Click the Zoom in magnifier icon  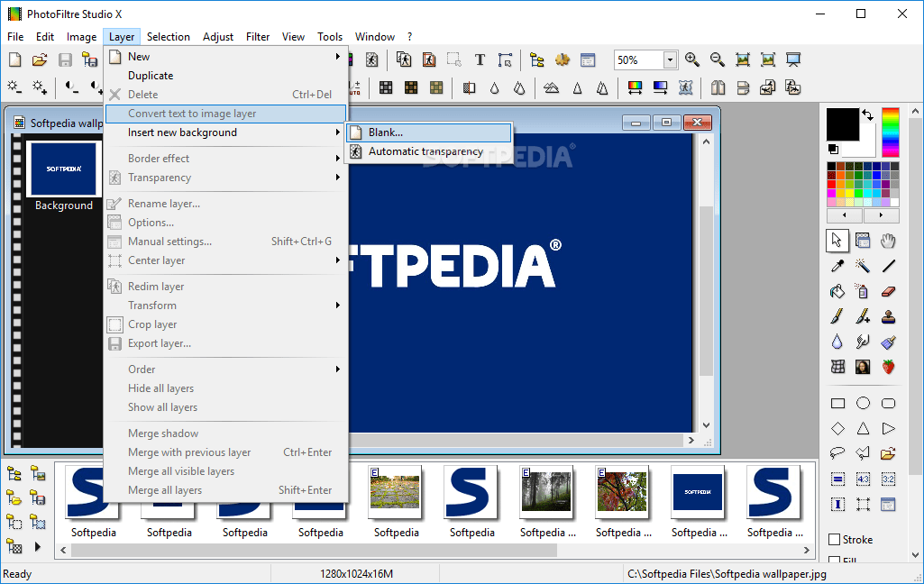pos(692,59)
